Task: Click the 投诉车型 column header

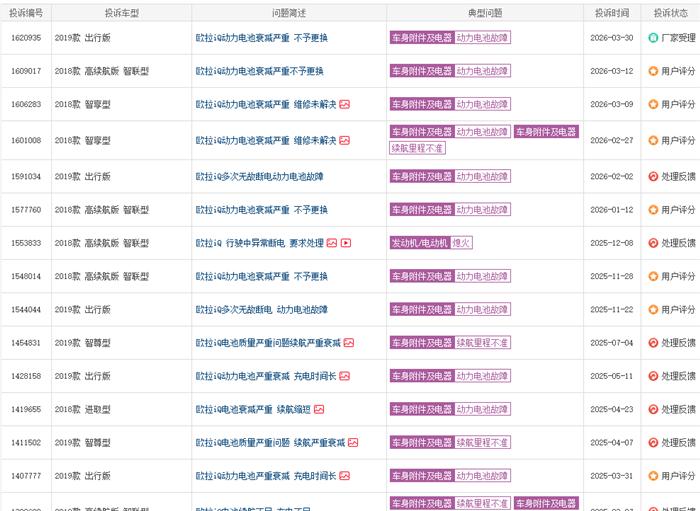Action: pyautogui.click(x=122, y=13)
